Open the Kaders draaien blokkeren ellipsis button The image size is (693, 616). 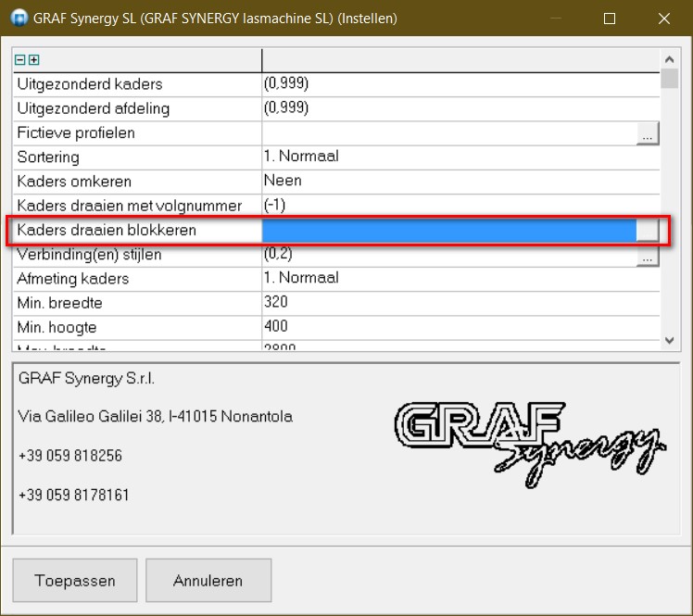pos(648,231)
